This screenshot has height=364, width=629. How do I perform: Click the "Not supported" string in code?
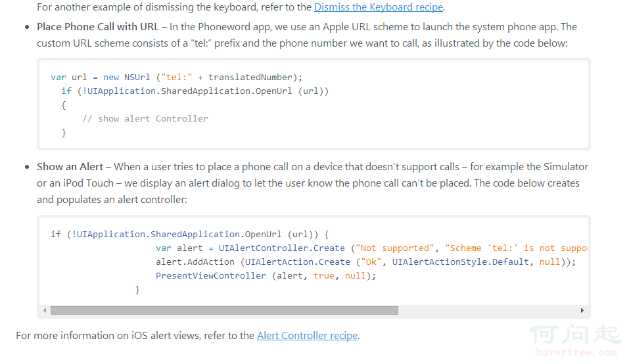point(394,248)
